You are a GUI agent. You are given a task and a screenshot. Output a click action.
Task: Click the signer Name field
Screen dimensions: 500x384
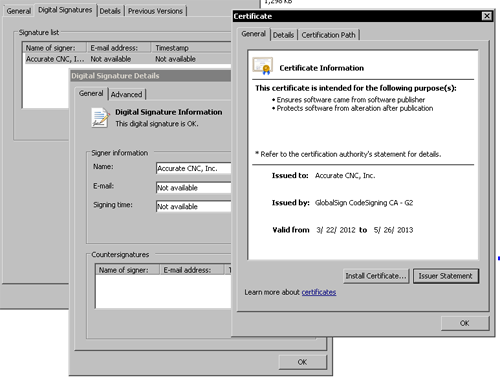tap(193, 168)
